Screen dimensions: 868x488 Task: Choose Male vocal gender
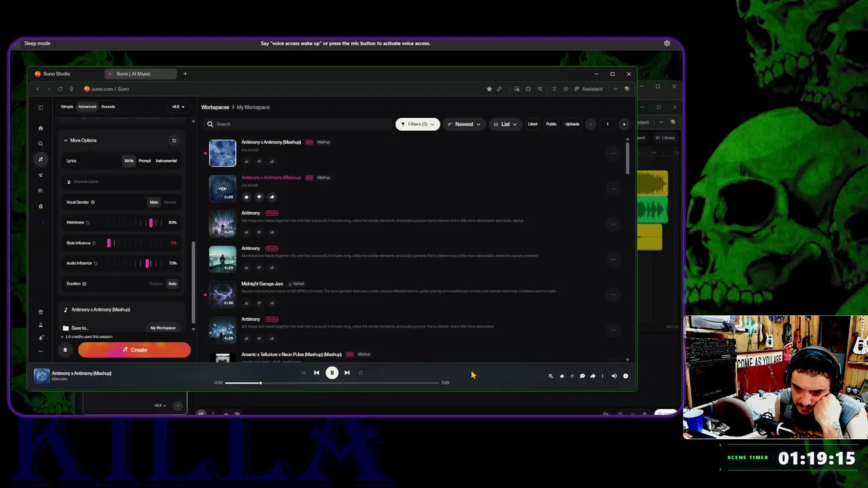point(154,202)
